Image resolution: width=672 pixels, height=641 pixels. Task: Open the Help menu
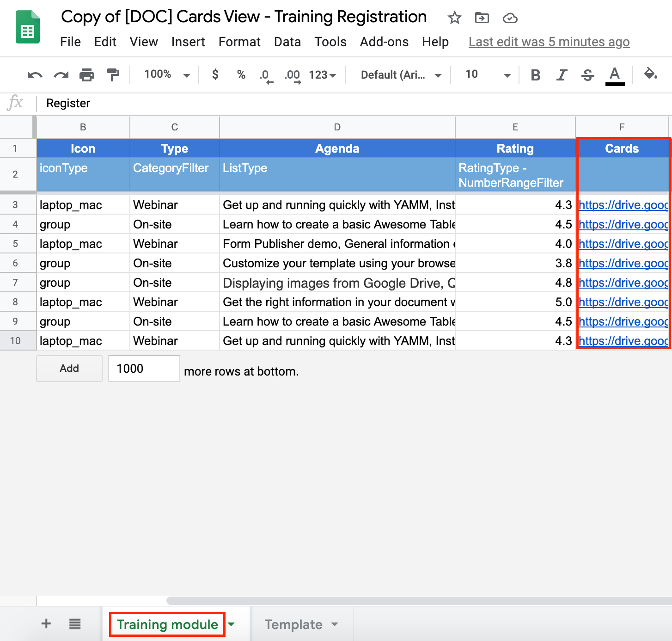435,42
